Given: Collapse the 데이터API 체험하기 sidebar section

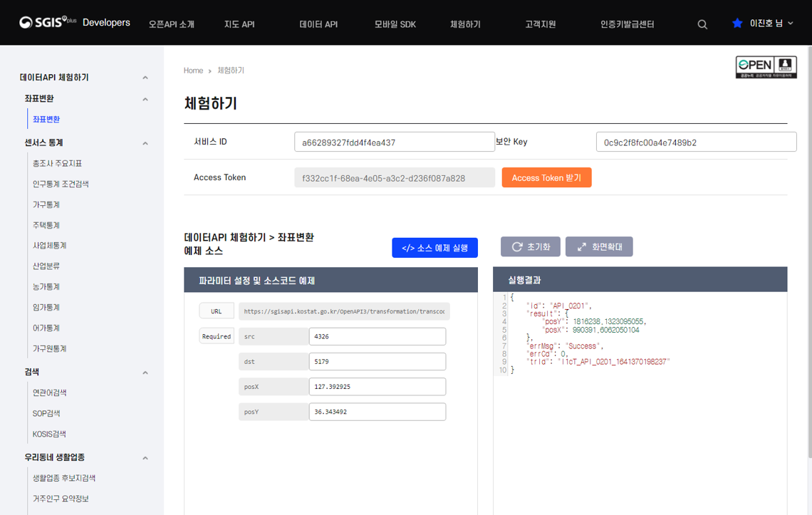Looking at the screenshot, I should pos(145,77).
